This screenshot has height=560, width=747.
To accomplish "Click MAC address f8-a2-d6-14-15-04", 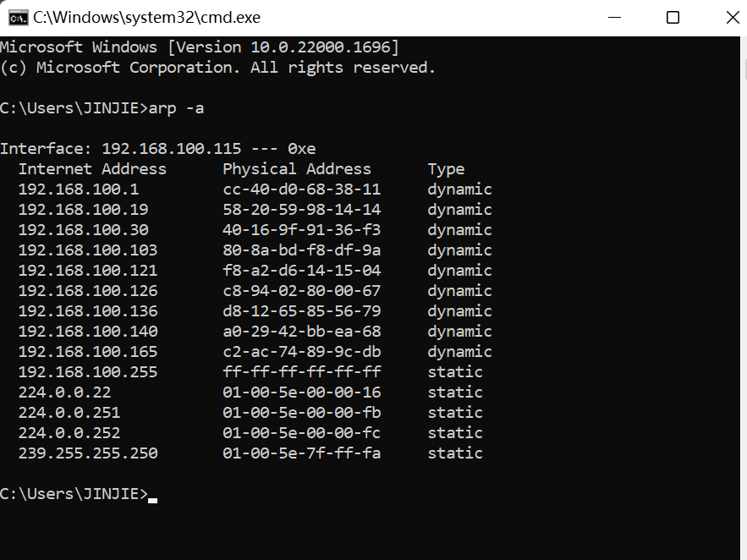I will coord(302,271).
